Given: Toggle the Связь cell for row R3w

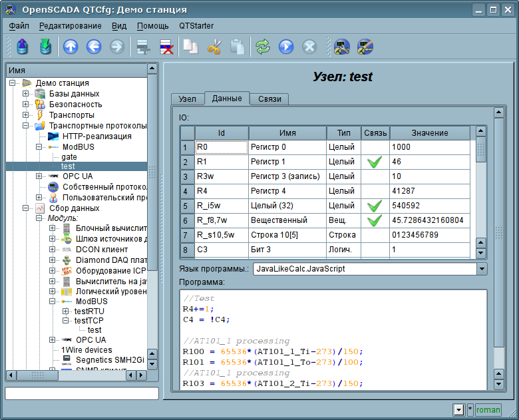Looking at the screenshot, I should click(375, 176).
